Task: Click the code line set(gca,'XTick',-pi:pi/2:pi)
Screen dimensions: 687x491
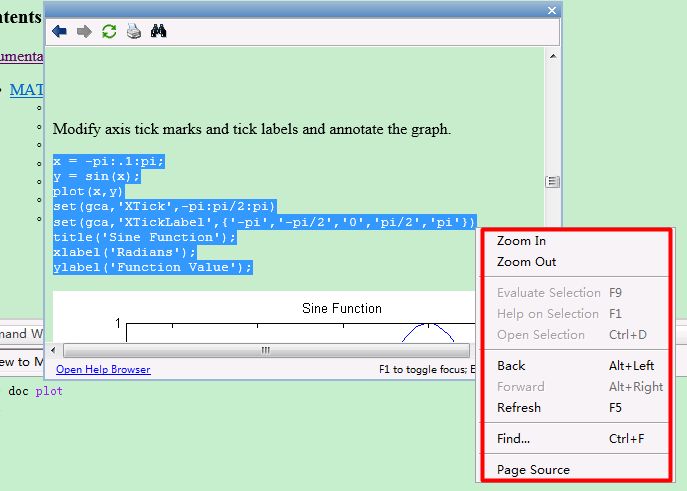Action: [165, 206]
